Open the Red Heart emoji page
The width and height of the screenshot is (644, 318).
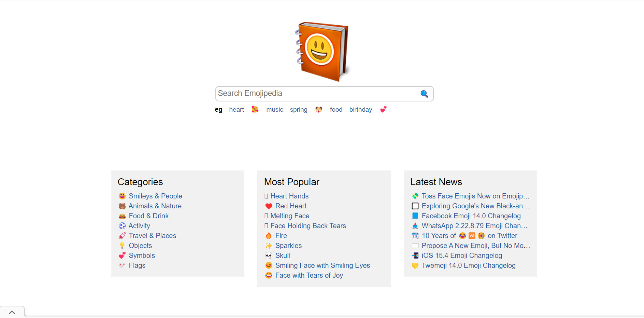coord(291,206)
